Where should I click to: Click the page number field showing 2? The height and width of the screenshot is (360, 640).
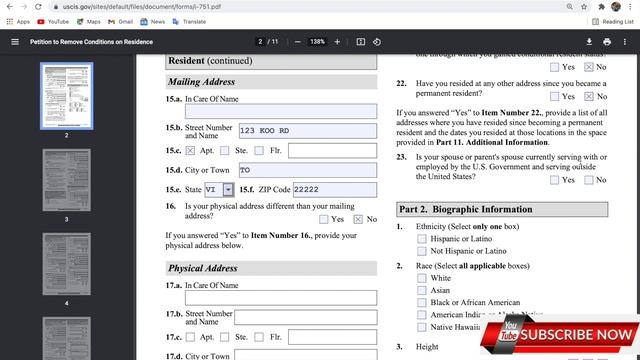tap(260, 42)
